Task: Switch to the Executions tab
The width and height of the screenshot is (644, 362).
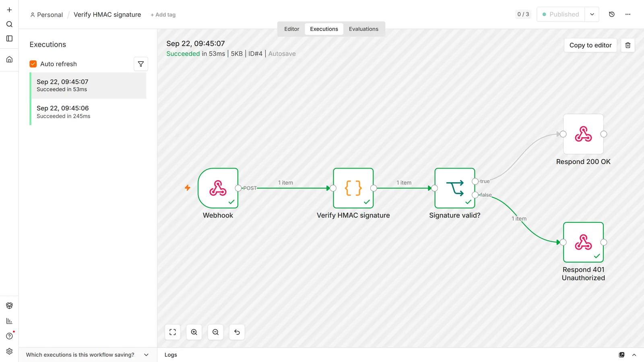Action: (x=324, y=29)
